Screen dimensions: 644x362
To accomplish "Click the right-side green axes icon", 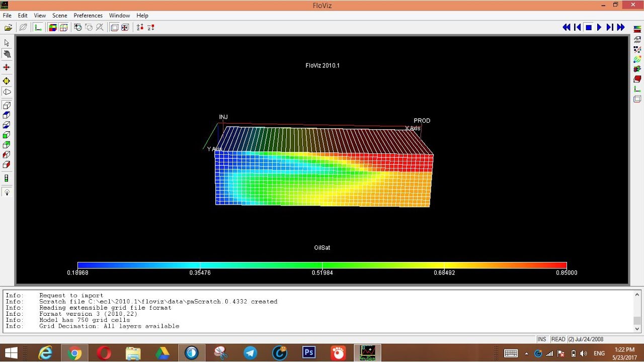I will pyautogui.click(x=637, y=89).
